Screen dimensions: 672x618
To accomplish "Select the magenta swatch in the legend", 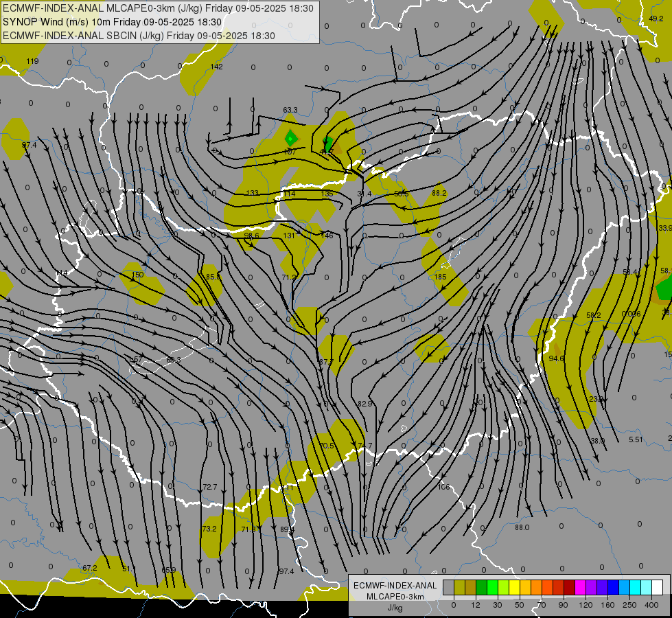I will pyautogui.click(x=580, y=587).
